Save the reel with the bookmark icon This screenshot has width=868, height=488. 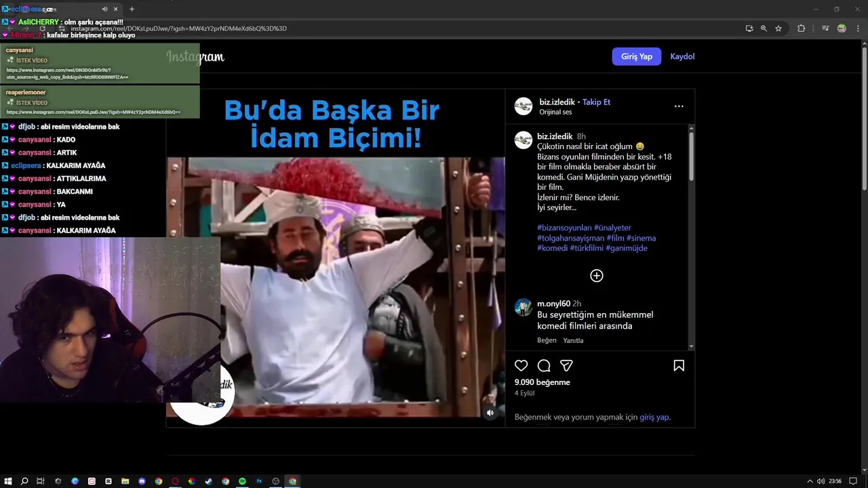[679, 366]
